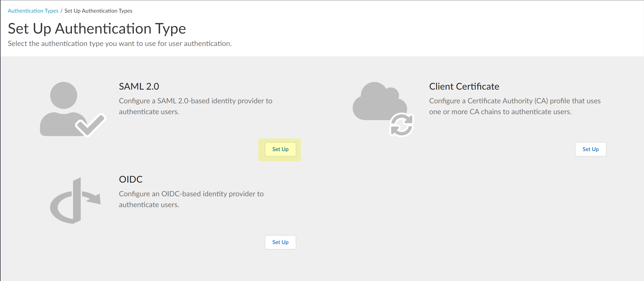Click the Set Up Authentication Type page title

click(97, 28)
